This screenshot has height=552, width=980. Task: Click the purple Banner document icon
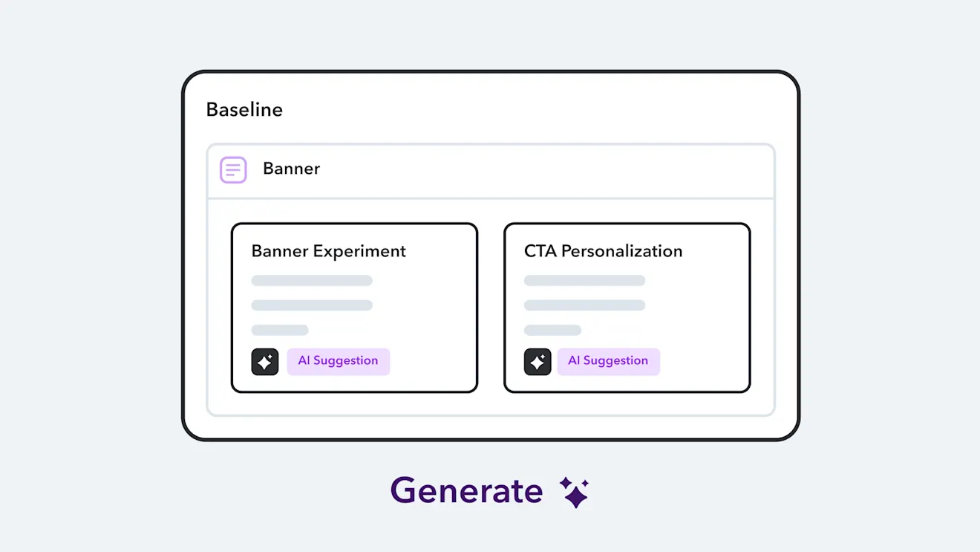pos(233,169)
